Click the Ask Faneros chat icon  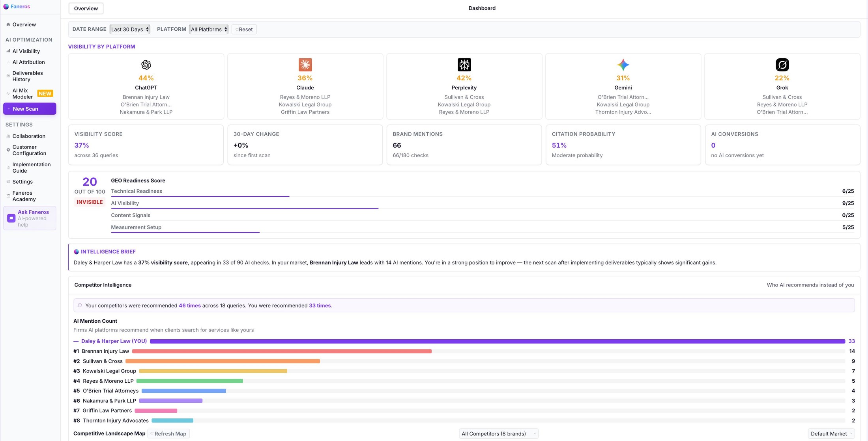11,218
